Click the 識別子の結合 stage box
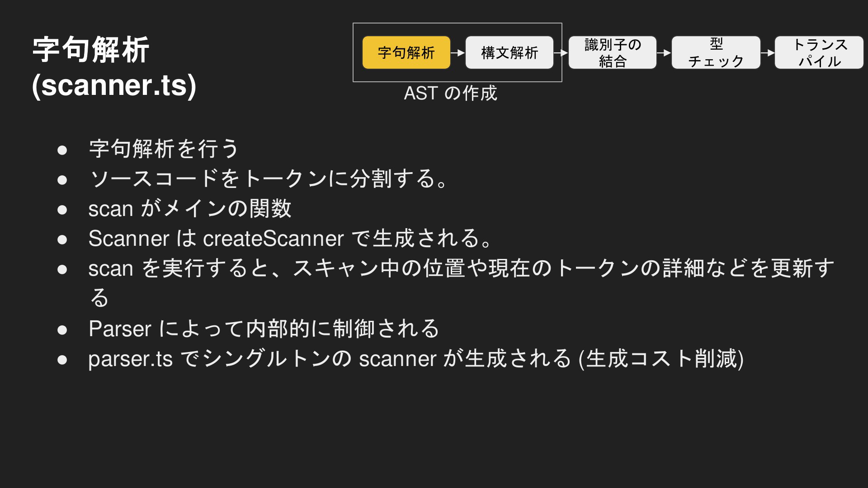Viewport: 868px width, 488px height. pos(613,52)
